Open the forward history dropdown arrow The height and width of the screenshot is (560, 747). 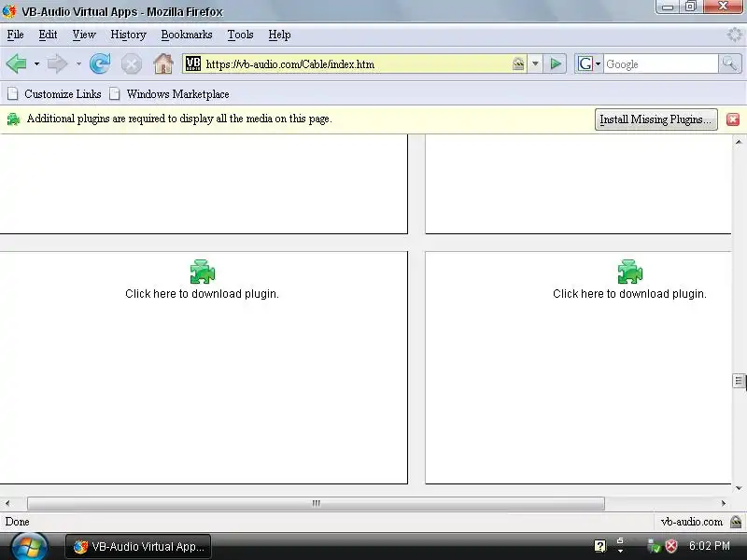(x=78, y=63)
